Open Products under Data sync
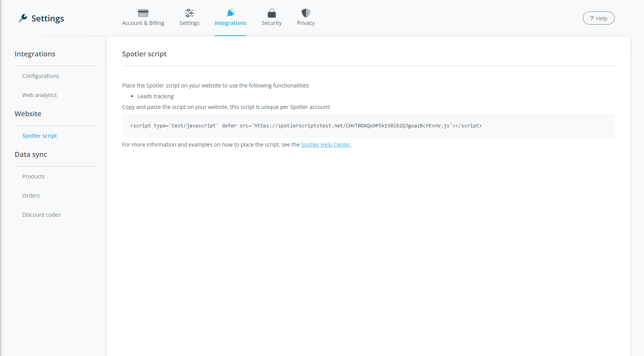 [33, 176]
